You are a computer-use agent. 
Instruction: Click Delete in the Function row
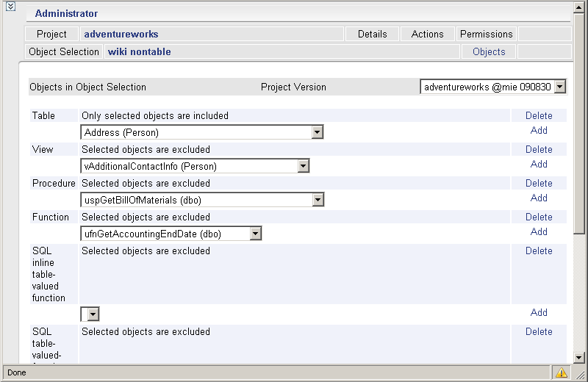[539, 217]
